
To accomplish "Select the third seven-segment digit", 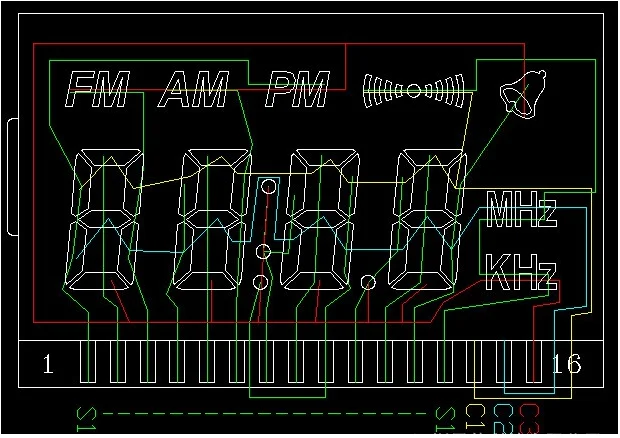I will (x=320, y=219).
